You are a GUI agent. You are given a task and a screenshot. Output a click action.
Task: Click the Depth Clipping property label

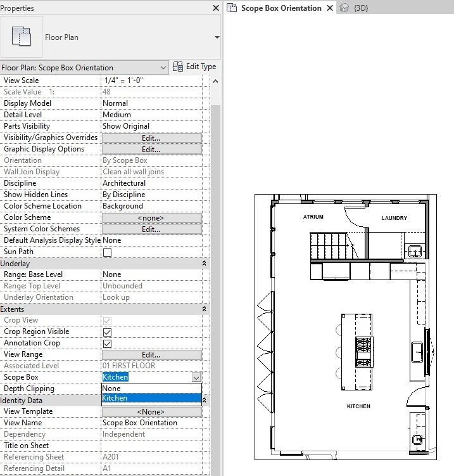pos(29,389)
